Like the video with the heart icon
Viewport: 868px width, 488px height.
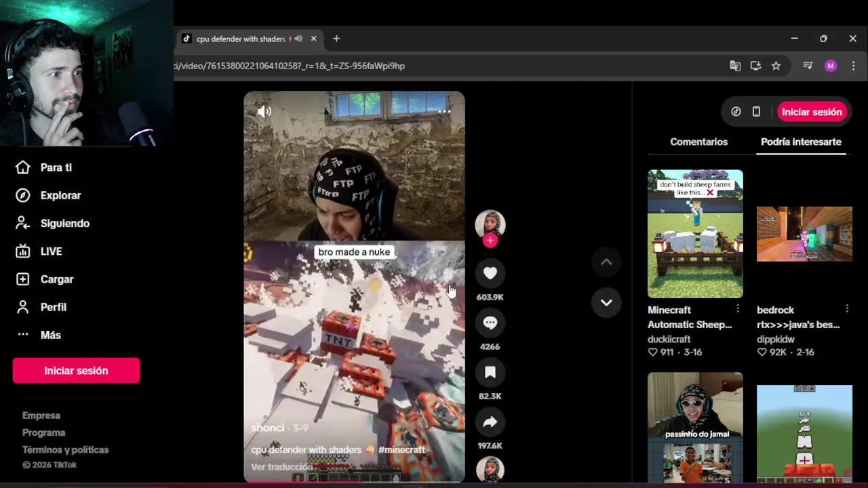pyautogui.click(x=490, y=273)
